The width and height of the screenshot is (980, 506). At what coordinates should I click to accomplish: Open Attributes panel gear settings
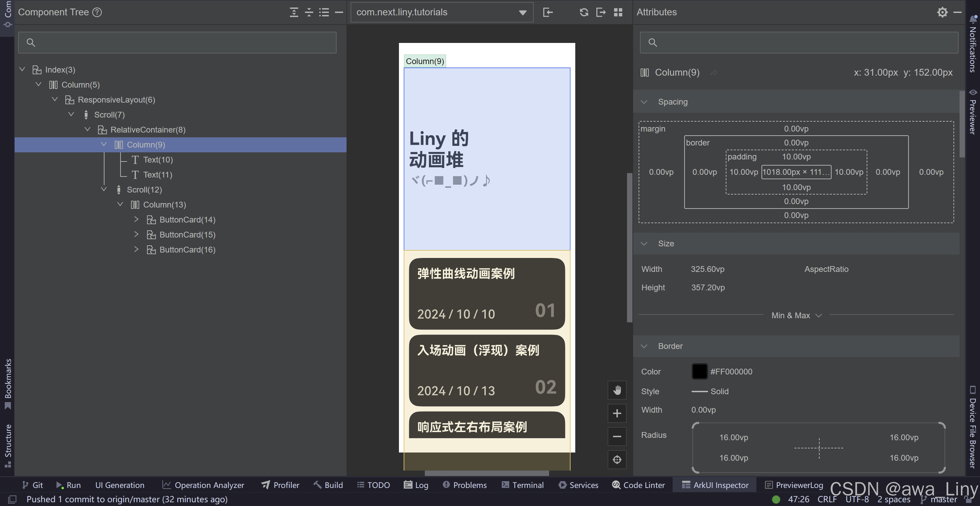(x=942, y=12)
